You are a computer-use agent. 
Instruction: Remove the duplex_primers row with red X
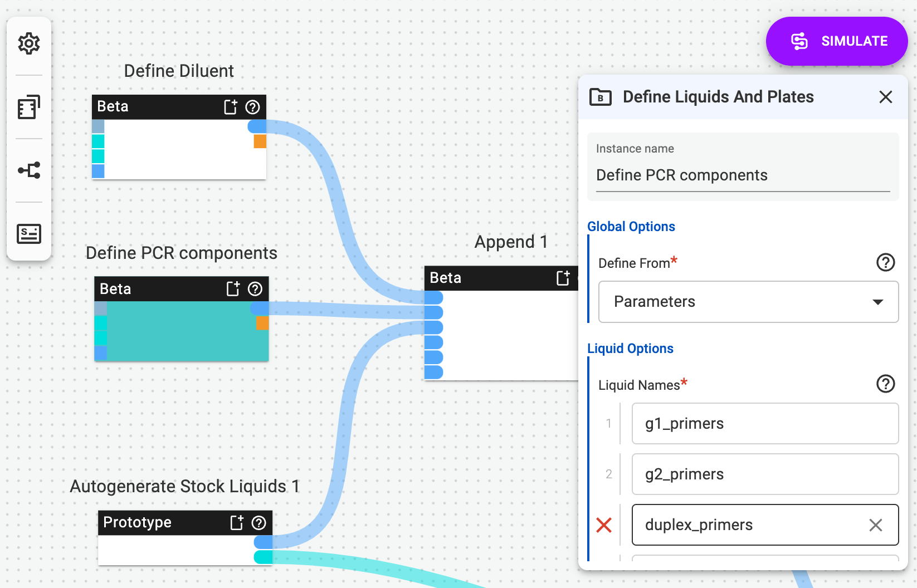point(604,525)
